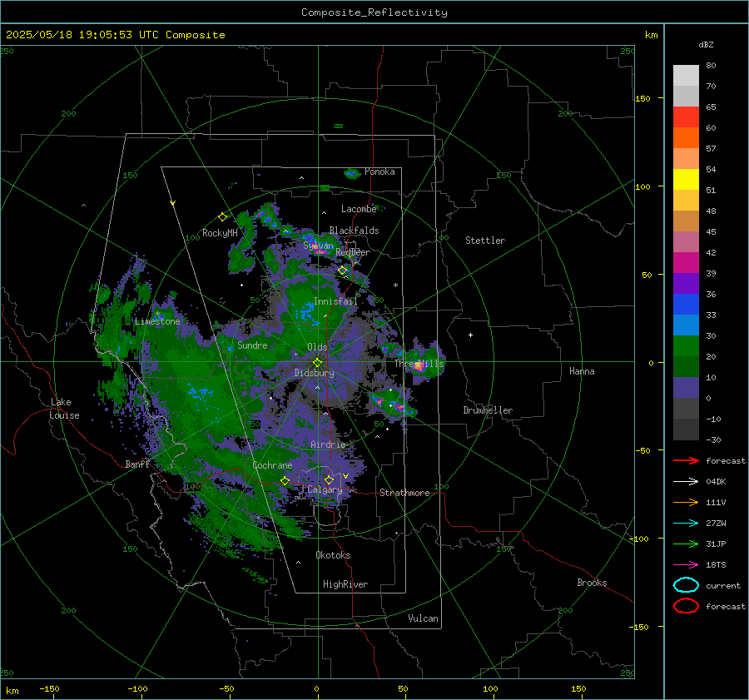Screen dimensions: 749x700
Task: Click the Blackfalds city label
Action: (x=354, y=231)
